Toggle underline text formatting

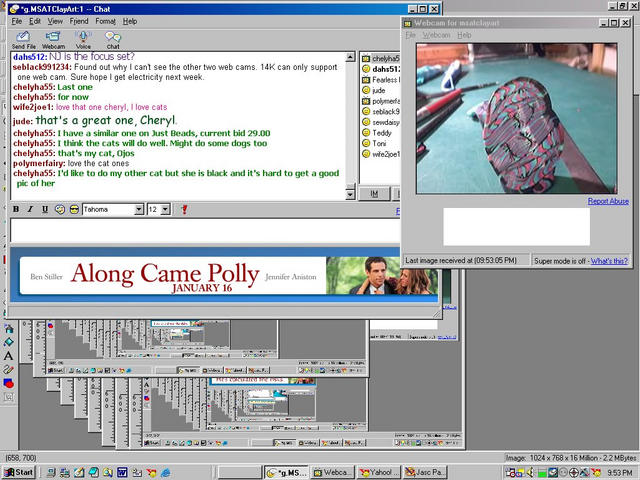45,209
